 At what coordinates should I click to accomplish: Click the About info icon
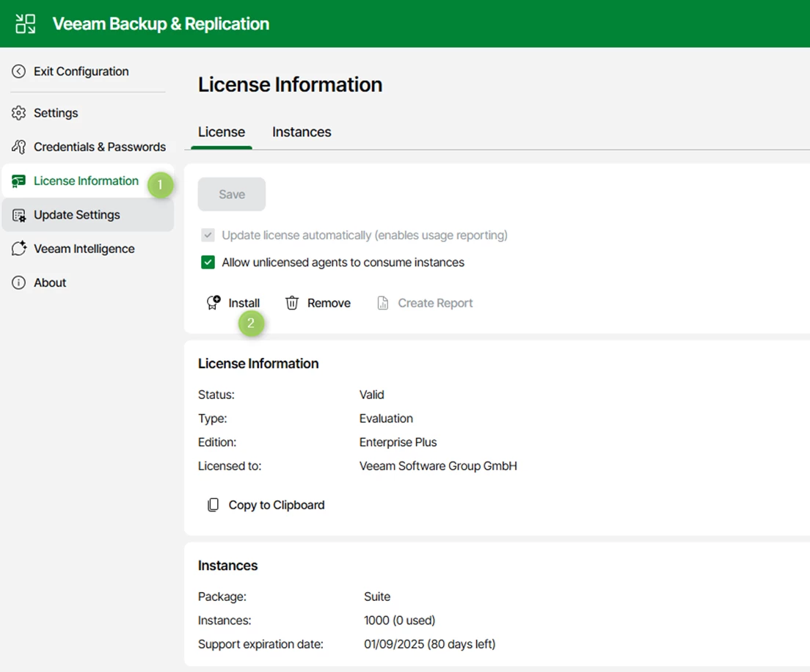[18, 282]
